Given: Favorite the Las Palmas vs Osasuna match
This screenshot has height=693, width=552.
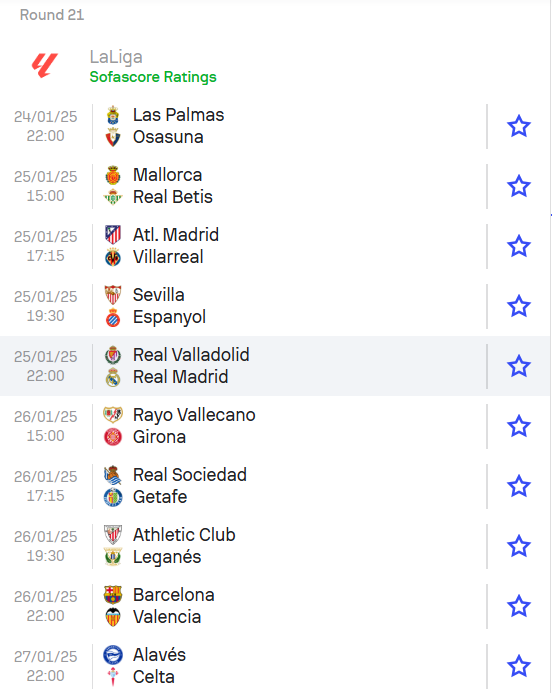Looking at the screenshot, I should tap(518, 126).
